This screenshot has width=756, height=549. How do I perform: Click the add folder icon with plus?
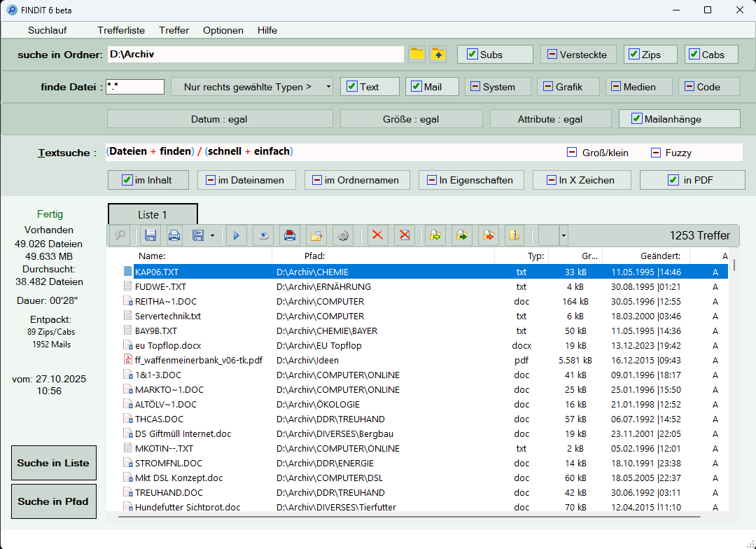click(x=438, y=54)
